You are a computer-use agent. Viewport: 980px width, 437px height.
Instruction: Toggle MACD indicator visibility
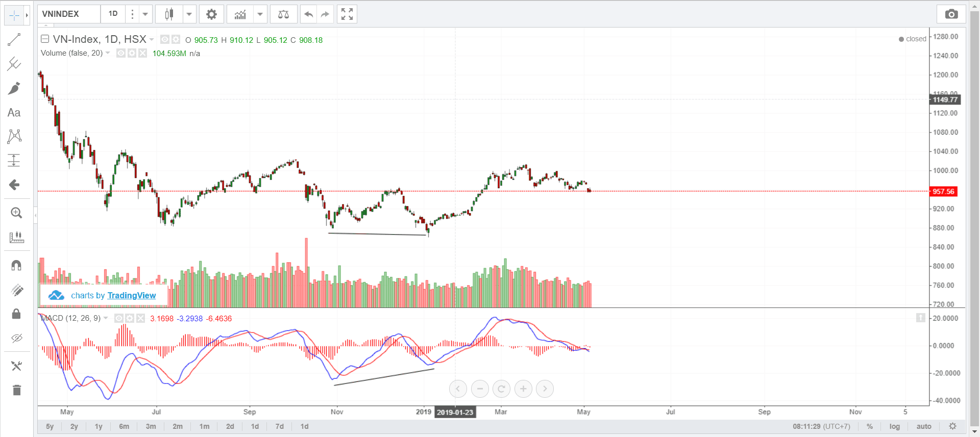(x=119, y=318)
